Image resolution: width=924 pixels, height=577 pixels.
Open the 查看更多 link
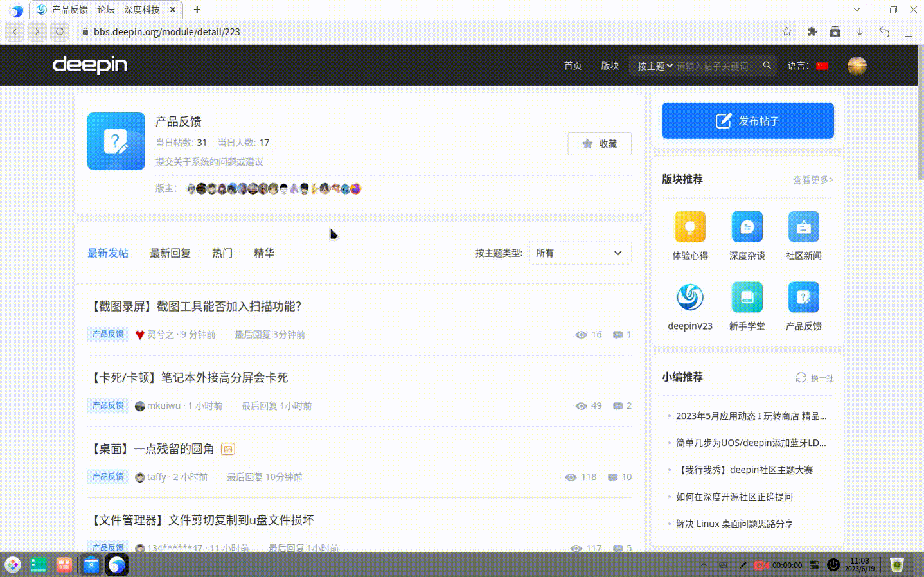point(812,180)
